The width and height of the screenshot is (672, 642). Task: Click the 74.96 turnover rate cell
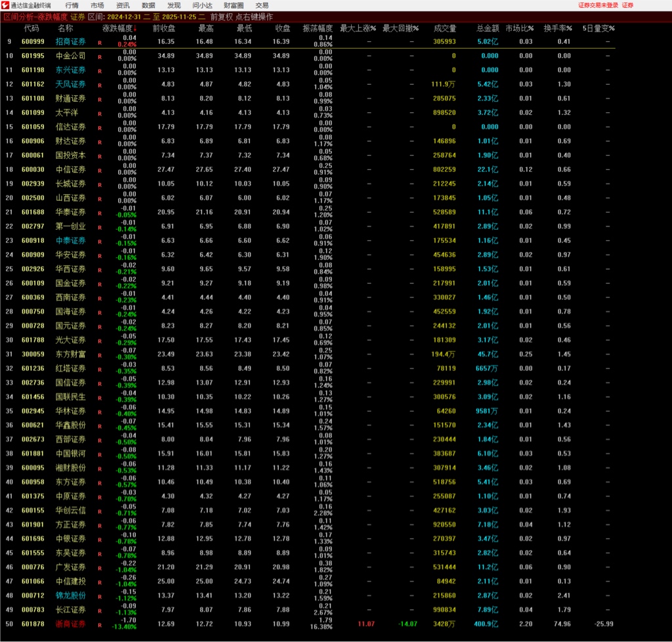[x=562, y=624]
